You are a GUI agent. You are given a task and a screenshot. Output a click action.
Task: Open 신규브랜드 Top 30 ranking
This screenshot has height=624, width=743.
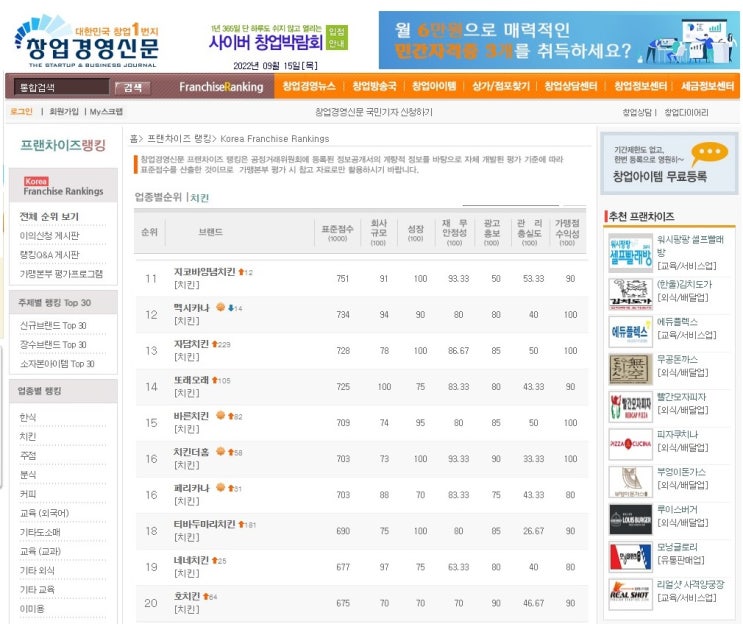point(53,326)
